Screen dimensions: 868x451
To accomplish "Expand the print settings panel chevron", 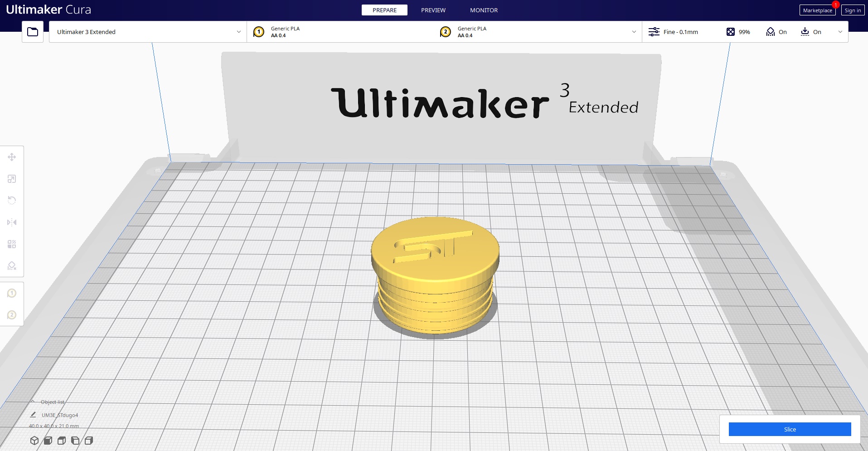I will (x=840, y=32).
